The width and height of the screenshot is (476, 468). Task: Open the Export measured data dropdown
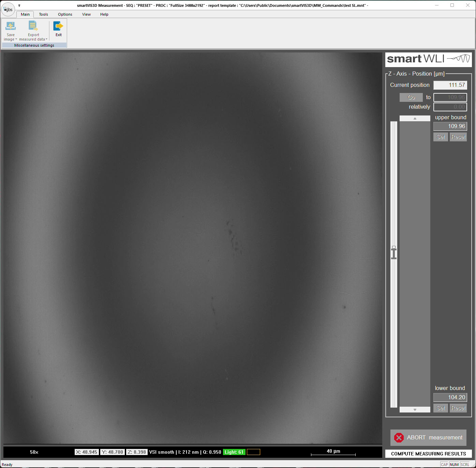point(47,39)
